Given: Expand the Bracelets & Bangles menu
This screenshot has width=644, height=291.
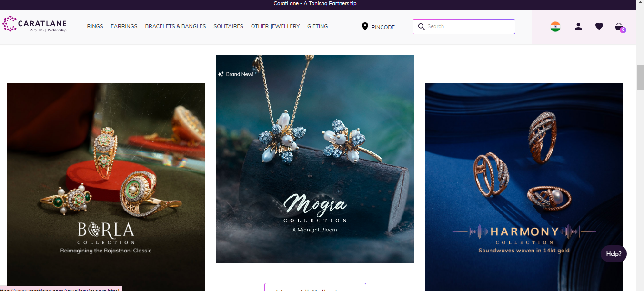Looking at the screenshot, I should (175, 27).
